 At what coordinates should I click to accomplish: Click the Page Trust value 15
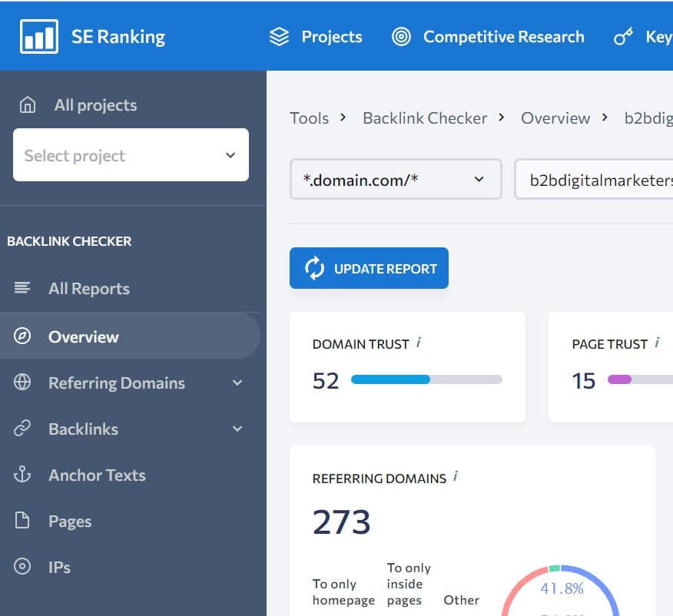point(584,380)
